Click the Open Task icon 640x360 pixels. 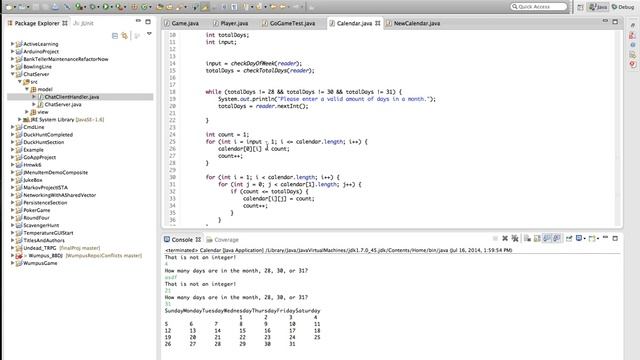pyautogui.click(x=169, y=7)
